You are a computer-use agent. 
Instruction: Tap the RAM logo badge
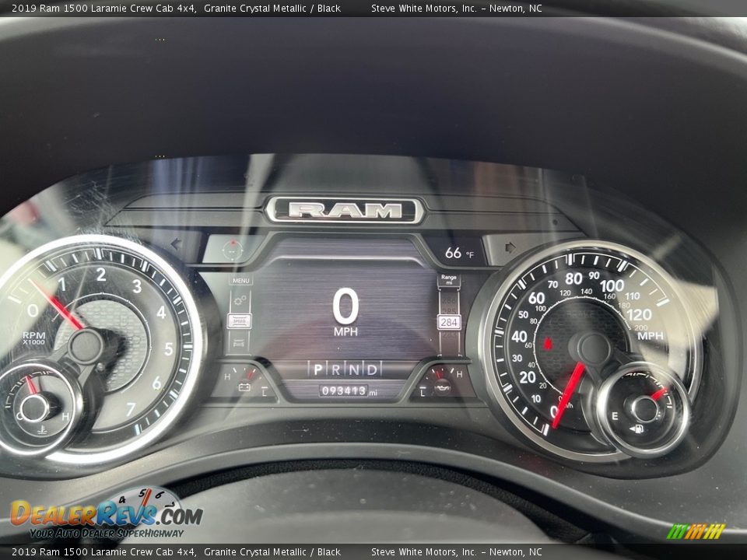[x=345, y=211]
